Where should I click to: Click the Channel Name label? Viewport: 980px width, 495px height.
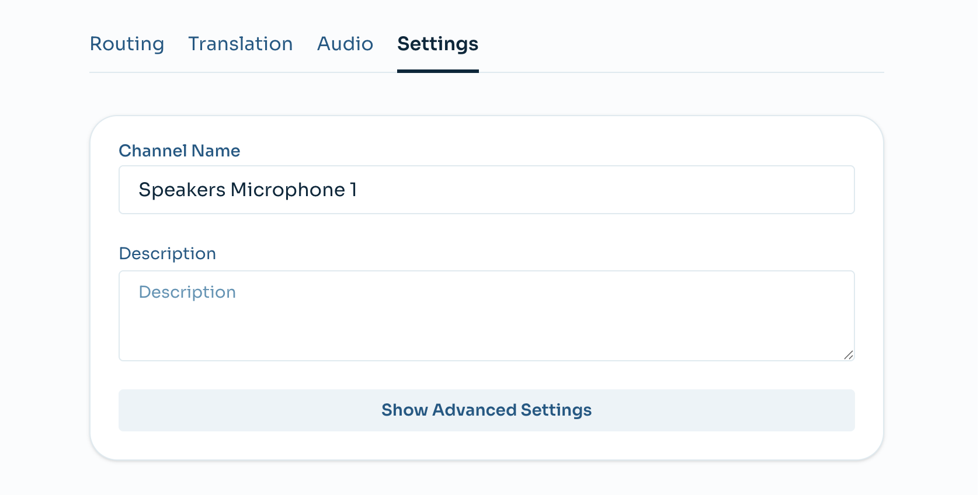179,151
